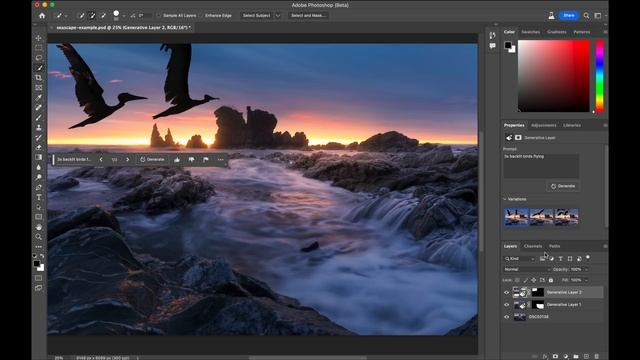Give thumbs down on generated result
Viewport: 640px width, 360px height.
point(191,160)
